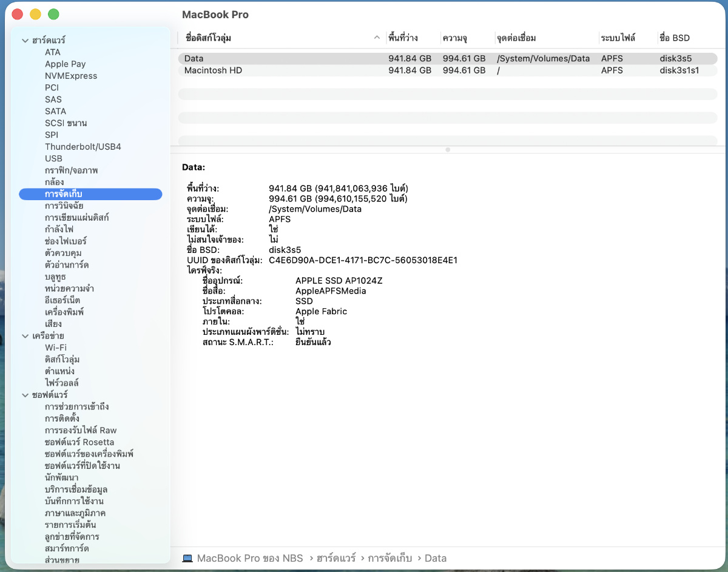Click ชื่อ BSD column header
The width and height of the screenshot is (728, 572).
tap(675, 38)
